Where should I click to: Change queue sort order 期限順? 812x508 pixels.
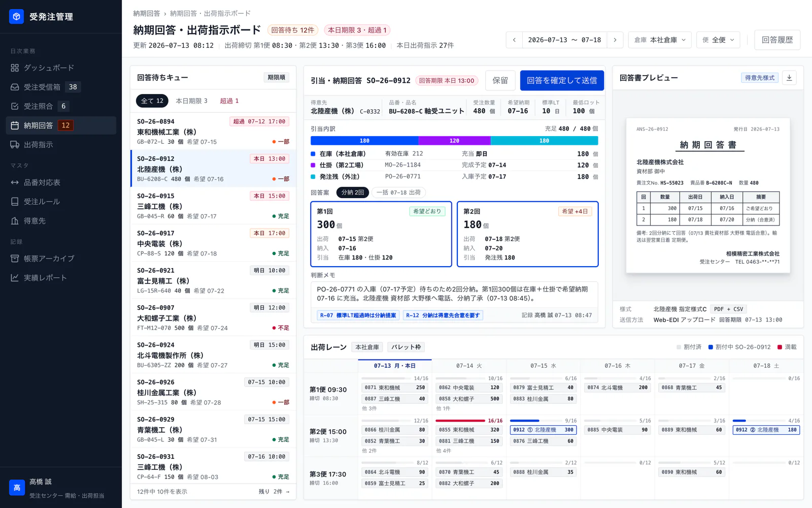point(277,77)
